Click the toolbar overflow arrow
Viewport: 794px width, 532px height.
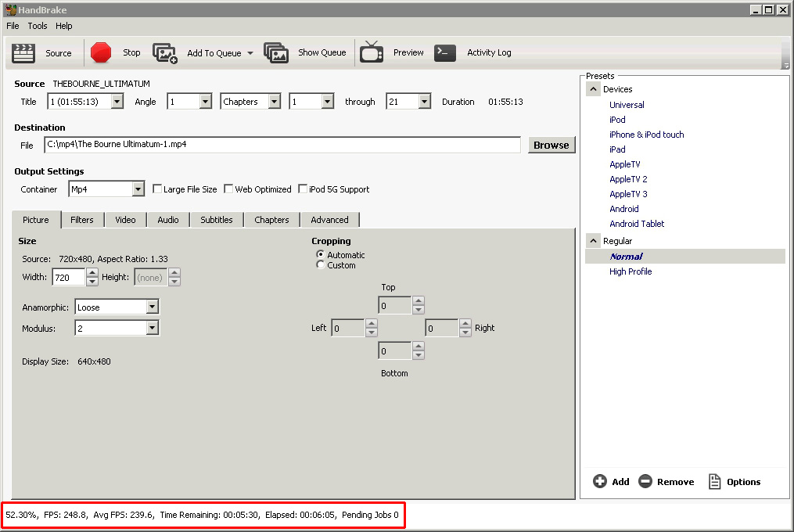pos(785,66)
